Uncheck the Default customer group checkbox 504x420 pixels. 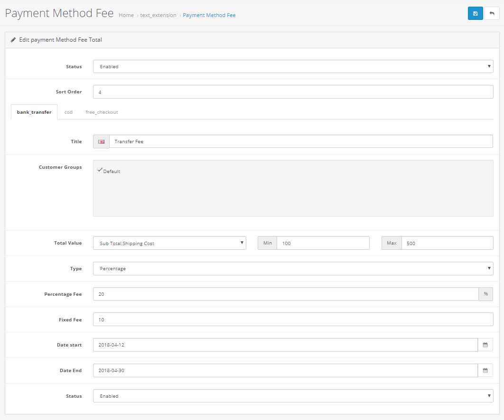(x=100, y=171)
